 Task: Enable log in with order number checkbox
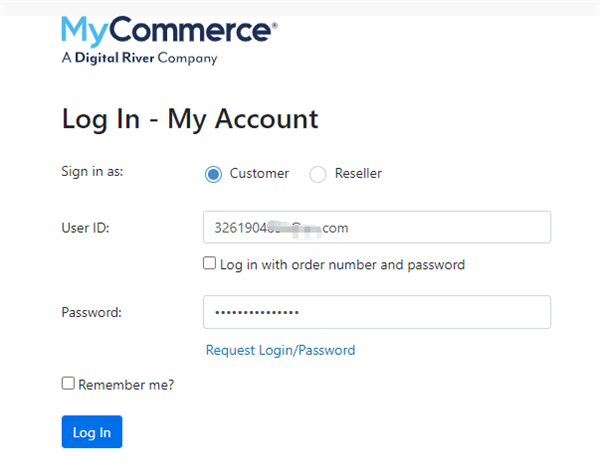(x=209, y=264)
